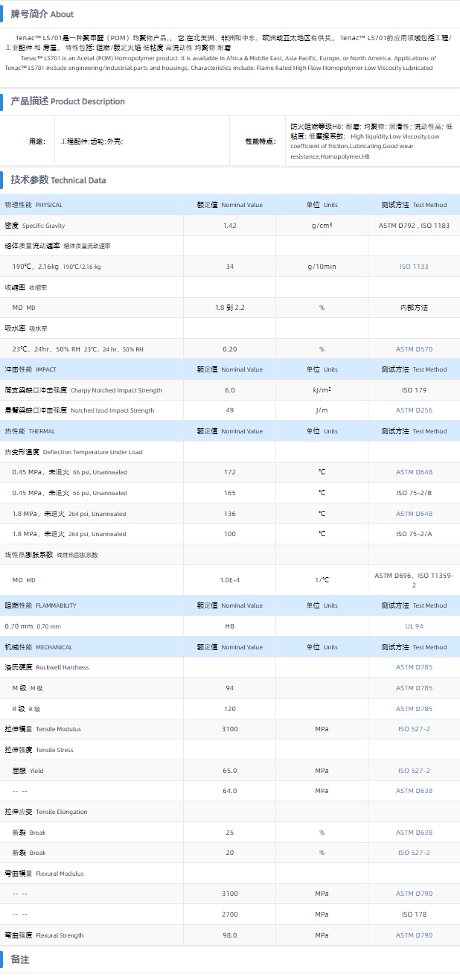Screen dimensions: 460x980
Task: Open ASTM D648 link in the 172 °C row
Action: [414, 472]
